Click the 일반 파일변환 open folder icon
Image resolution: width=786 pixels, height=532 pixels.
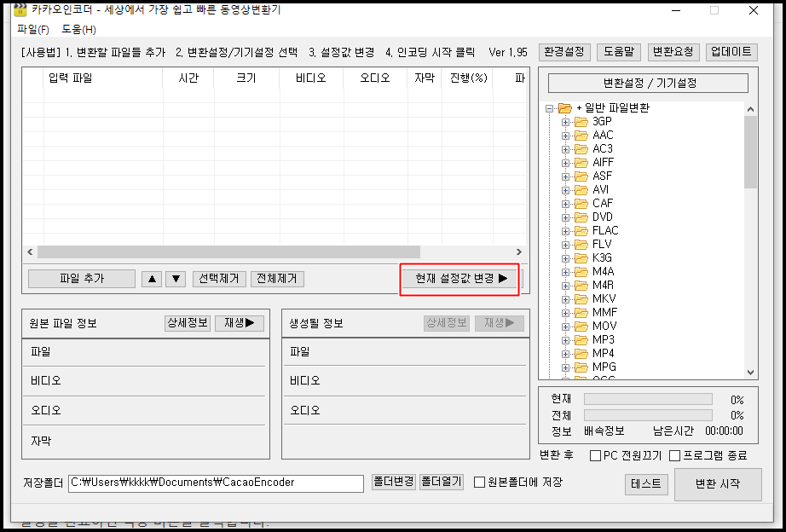[x=565, y=107]
